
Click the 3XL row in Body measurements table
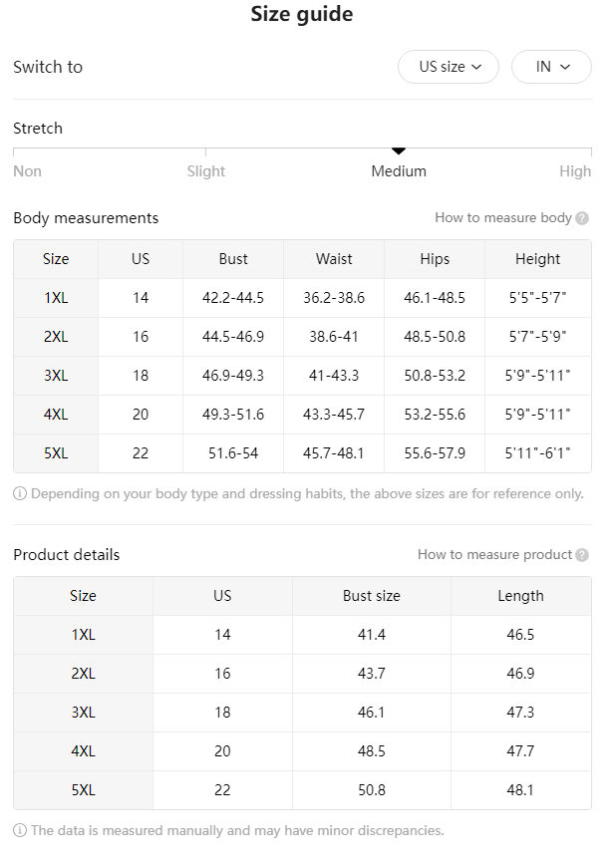click(302, 376)
